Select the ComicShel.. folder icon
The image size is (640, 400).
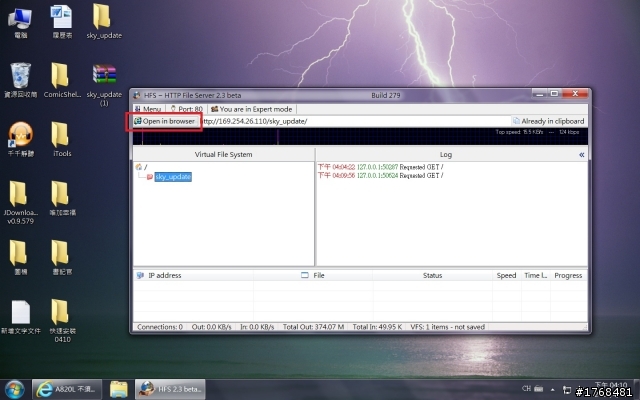coord(62,80)
